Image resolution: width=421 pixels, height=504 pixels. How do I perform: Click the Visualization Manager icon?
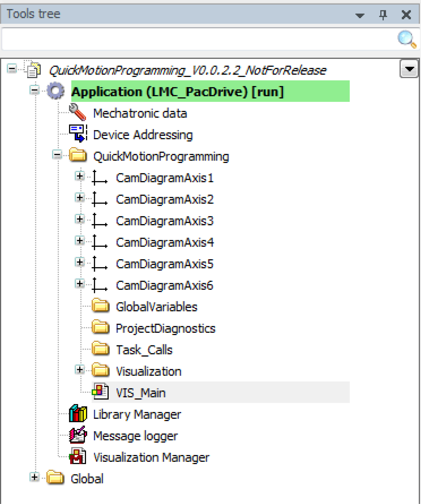pyautogui.click(x=78, y=456)
